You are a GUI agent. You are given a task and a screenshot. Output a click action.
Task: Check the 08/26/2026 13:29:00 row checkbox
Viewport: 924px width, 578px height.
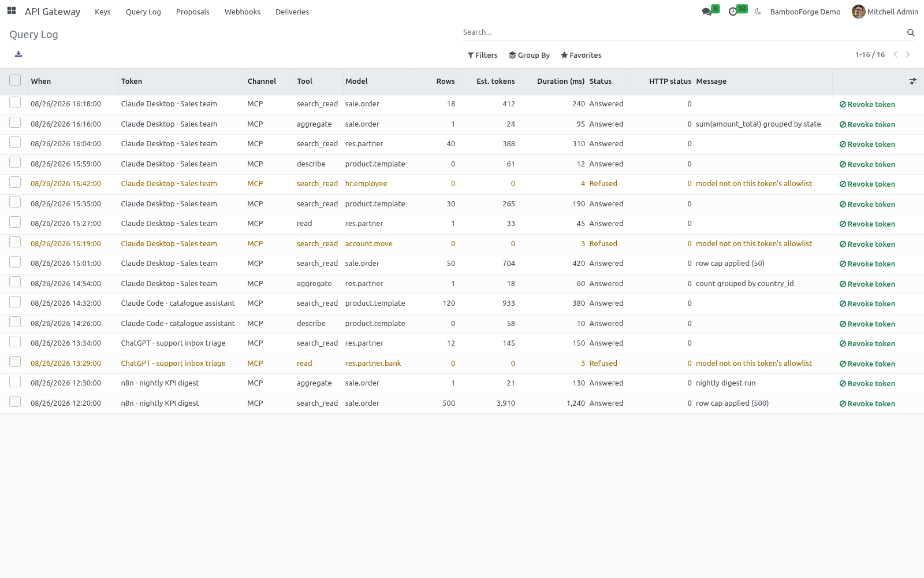tap(15, 362)
